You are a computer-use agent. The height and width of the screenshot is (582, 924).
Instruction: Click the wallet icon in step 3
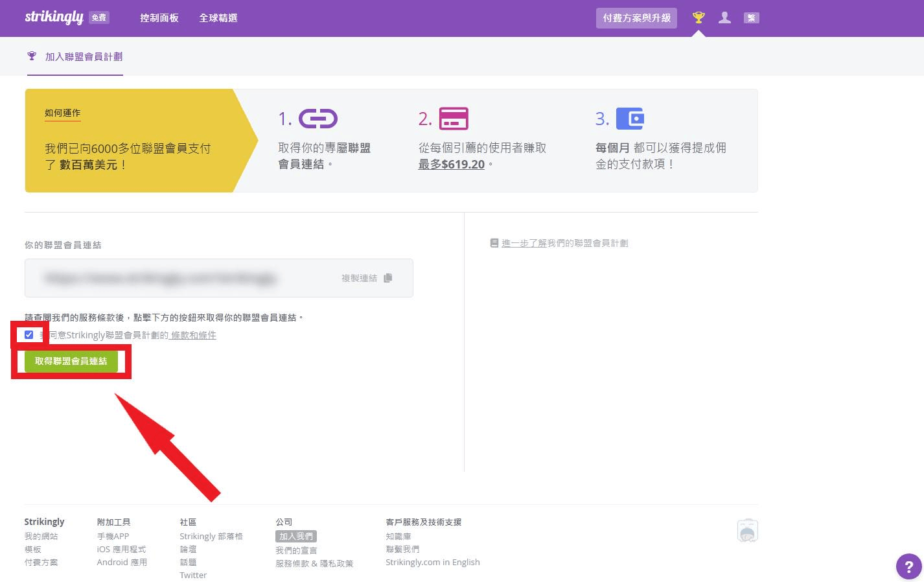click(x=630, y=118)
